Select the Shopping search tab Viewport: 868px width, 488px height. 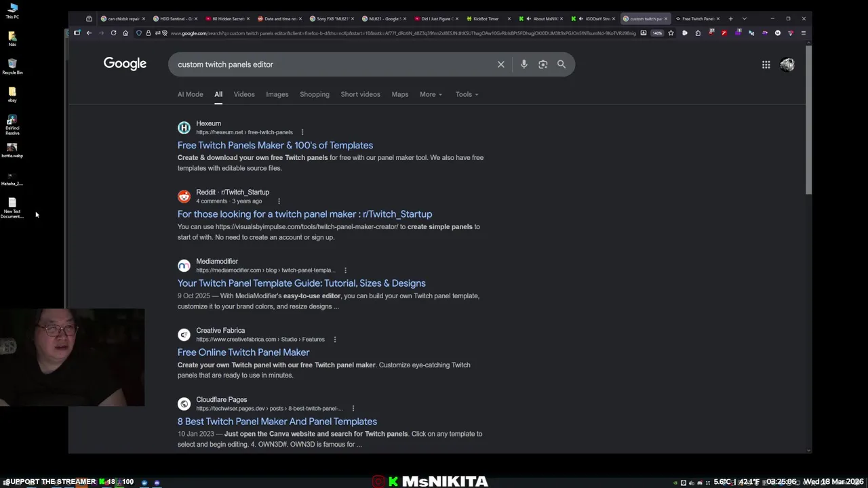(315, 94)
